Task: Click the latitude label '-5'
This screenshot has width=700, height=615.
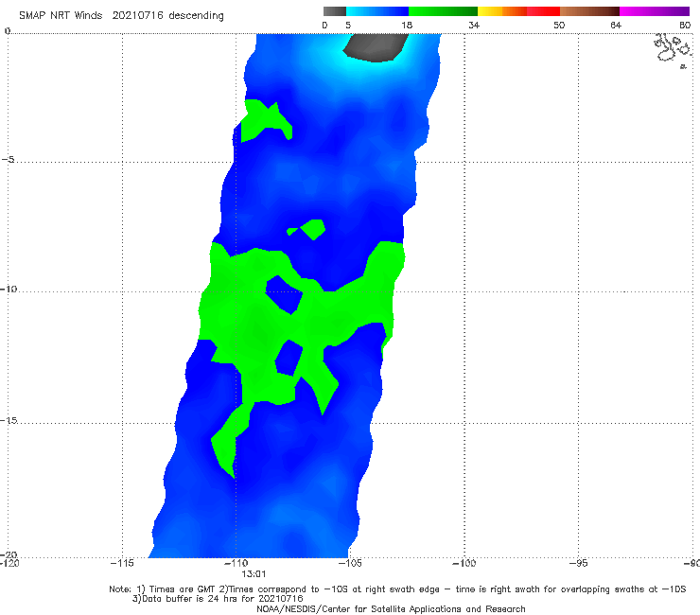Action: 8,160
